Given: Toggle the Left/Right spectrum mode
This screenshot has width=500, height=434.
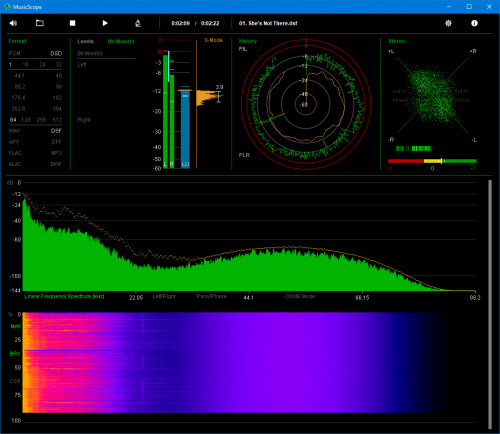Looking at the screenshot, I should click(164, 296).
